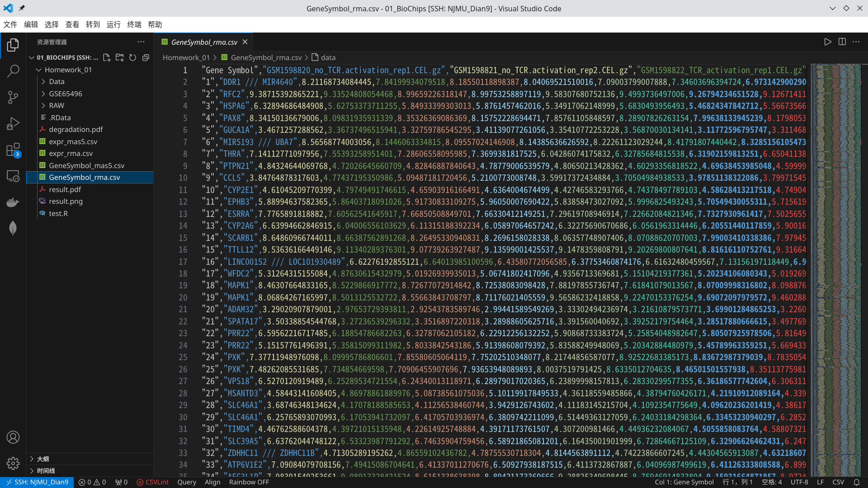
Task: Open explorer panel more actions menu
Action: tap(141, 42)
